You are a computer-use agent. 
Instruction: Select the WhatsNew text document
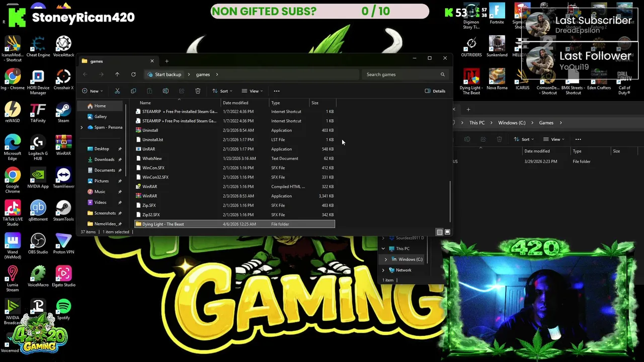point(234,158)
